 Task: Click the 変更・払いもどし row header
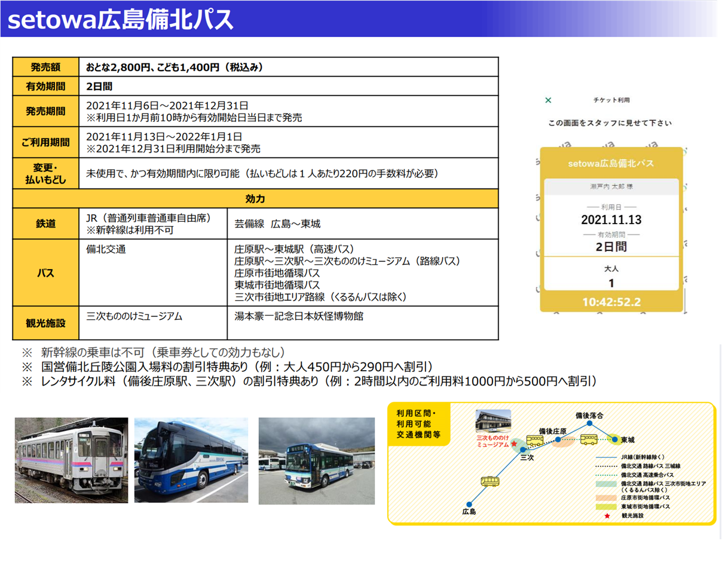[x=46, y=173]
